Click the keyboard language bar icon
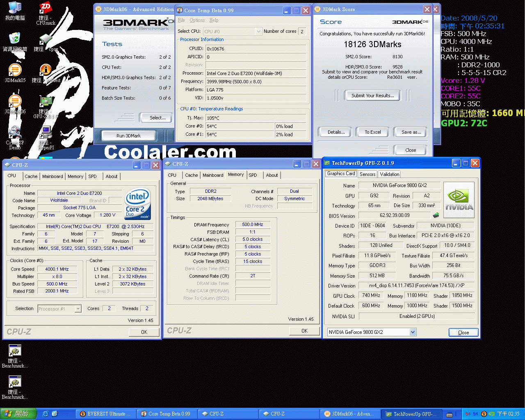The image size is (525, 420). coord(450,414)
